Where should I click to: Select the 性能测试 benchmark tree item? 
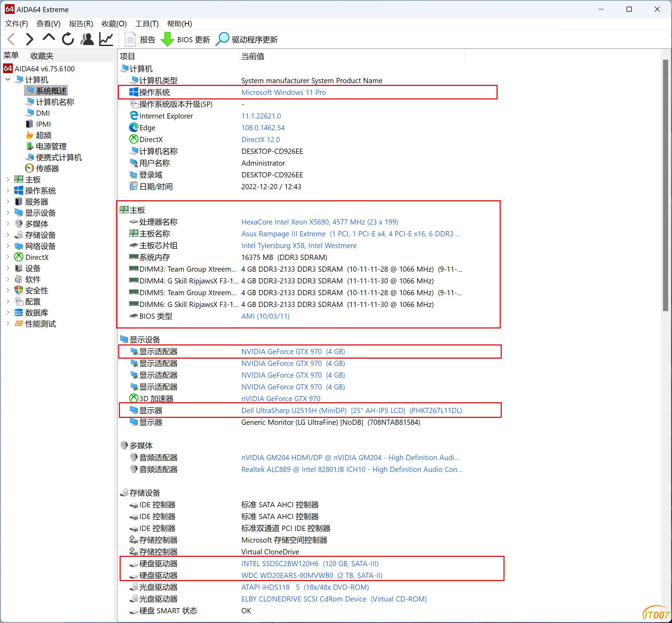[x=41, y=324]
